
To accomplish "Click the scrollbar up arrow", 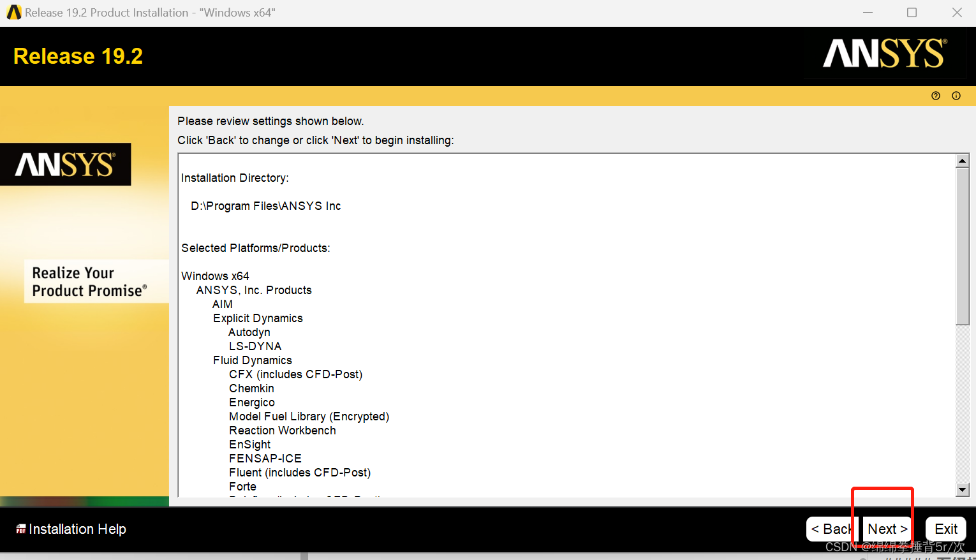I will 962,159.
